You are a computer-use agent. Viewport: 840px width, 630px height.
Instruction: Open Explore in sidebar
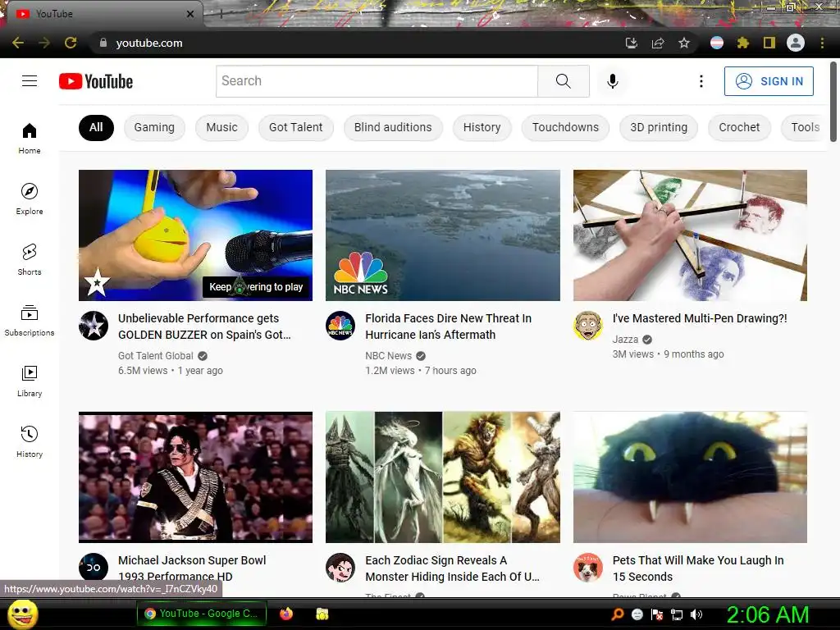(30, 199)
